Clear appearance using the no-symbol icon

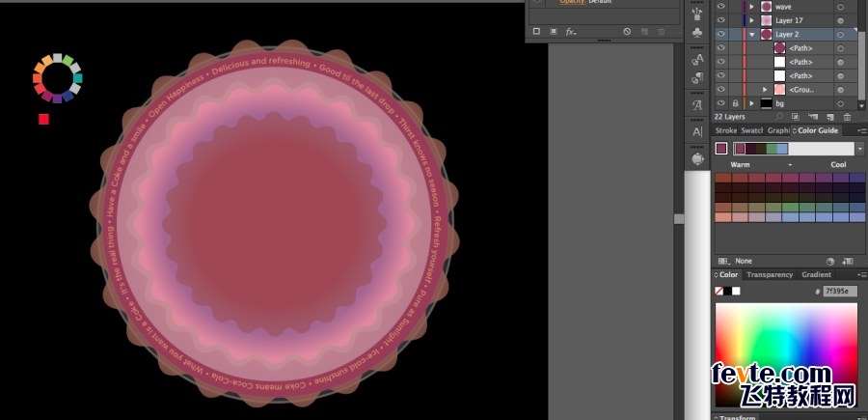[627, 32]
